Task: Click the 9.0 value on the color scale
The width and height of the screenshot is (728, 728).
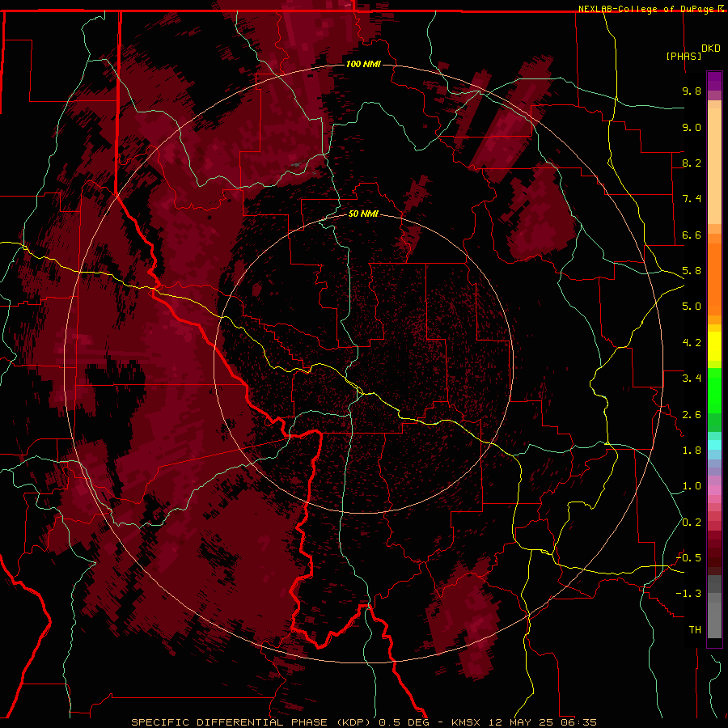Action: (692, 127)
